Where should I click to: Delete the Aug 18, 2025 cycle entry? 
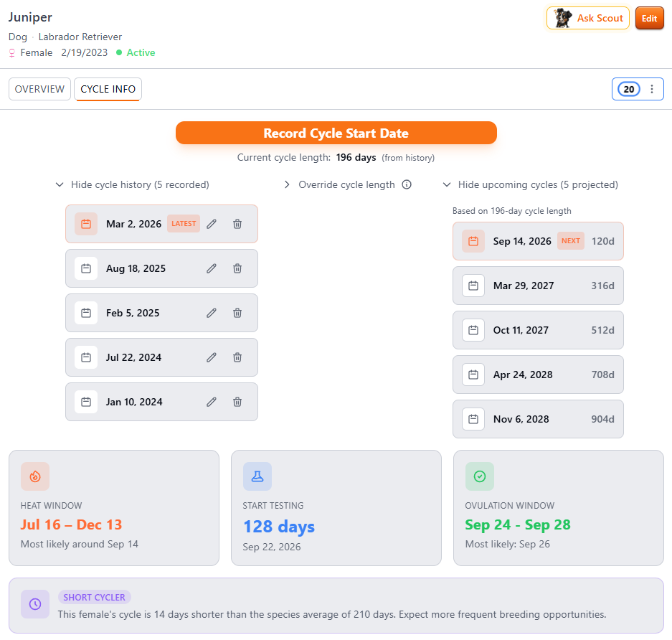[237, 268]
